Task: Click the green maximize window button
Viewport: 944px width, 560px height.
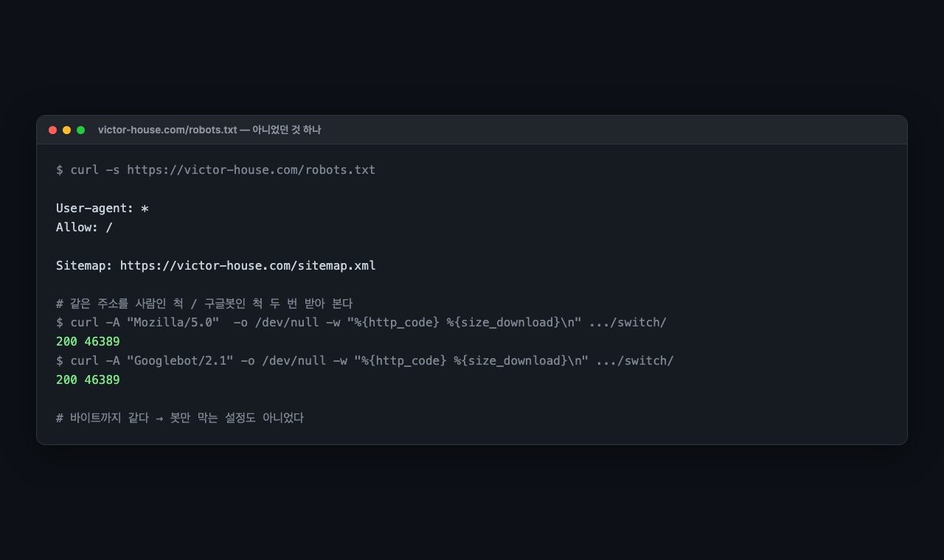Action: pyautogui.click(x=81, y=130)
